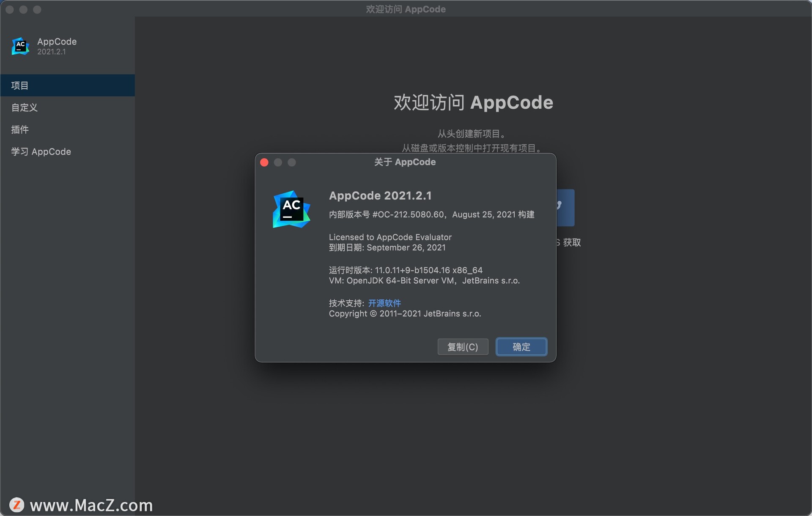Click the 2021.2.1 version under sidebar name
The image size is (812, 516).
click(52, 52)
